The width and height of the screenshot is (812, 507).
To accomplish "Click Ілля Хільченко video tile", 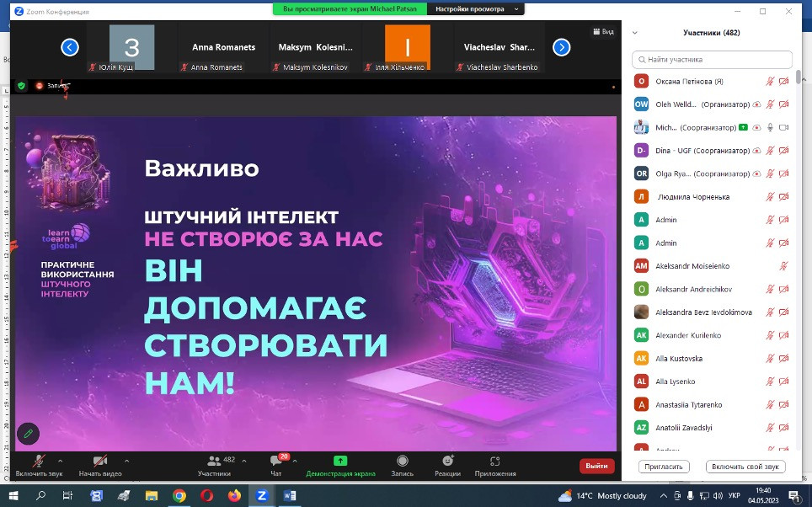I will pyautogui.click(x=408, y=49).
